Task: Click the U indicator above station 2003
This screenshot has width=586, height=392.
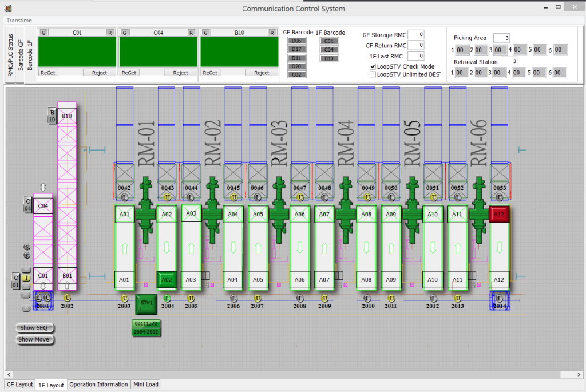Action: tap(125, 298)
